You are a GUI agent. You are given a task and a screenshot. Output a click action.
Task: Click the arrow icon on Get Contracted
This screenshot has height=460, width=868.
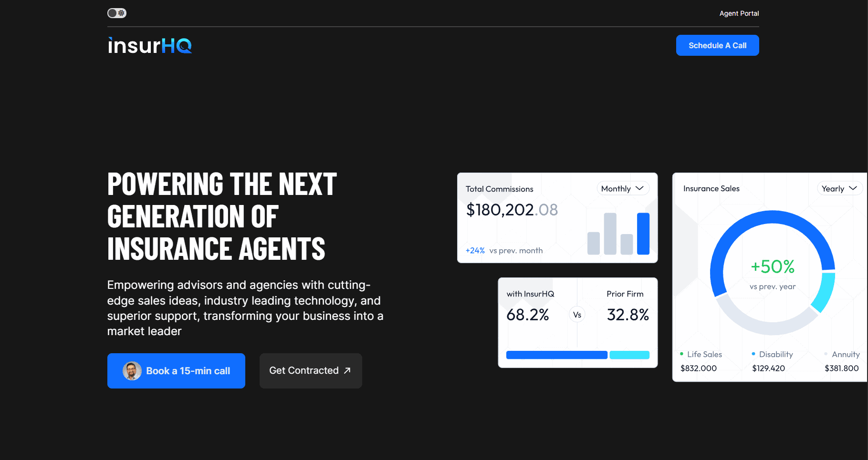click(347, 370)
